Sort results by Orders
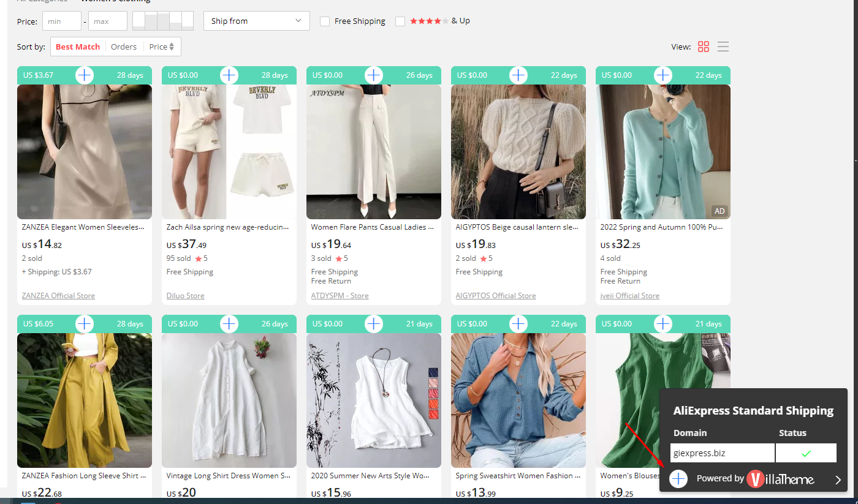 pos(124,47)
